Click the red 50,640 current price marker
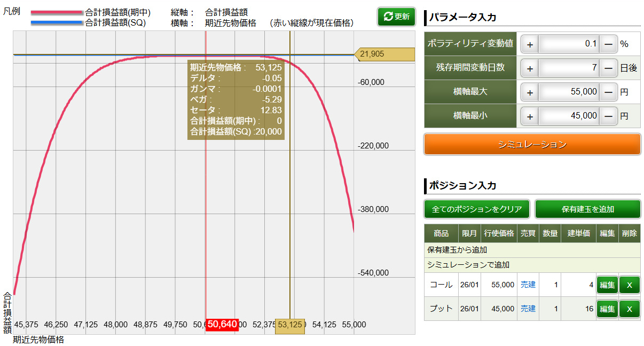This screenshot has width=644, height=346. [x=222, y=324]
